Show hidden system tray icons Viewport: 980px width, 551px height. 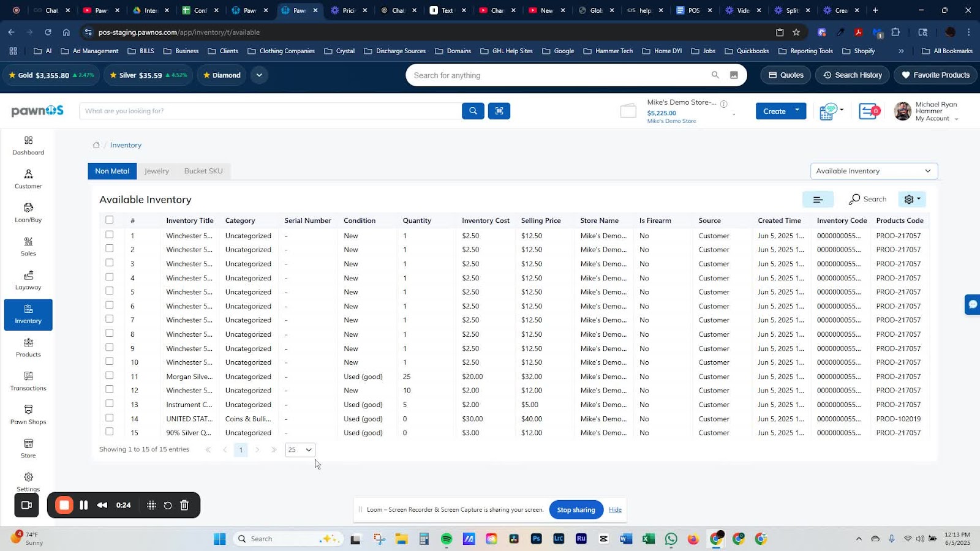pyautogui.click(x=859, y=539)
